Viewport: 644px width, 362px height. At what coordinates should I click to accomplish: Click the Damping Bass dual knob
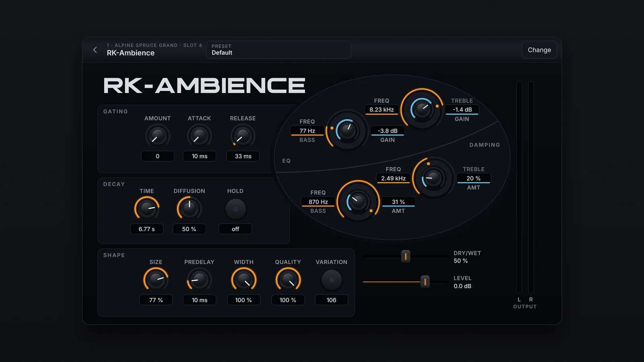[358, 201]
